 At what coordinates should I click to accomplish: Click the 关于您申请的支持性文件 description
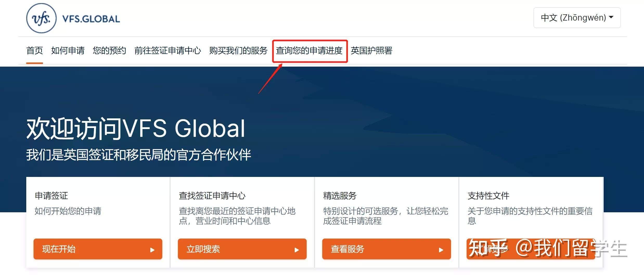530,216
